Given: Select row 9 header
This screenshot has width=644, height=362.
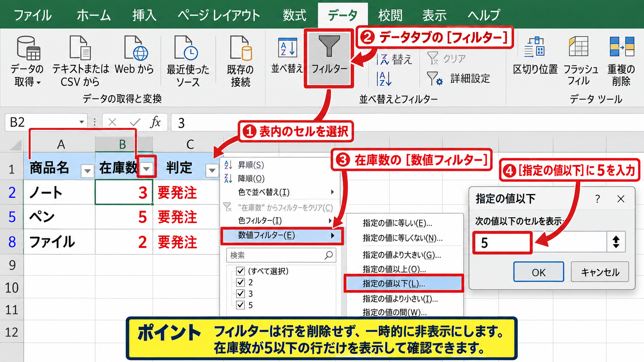Looking at the screenshot, I should pyautogui.click(x=12, y=265).
